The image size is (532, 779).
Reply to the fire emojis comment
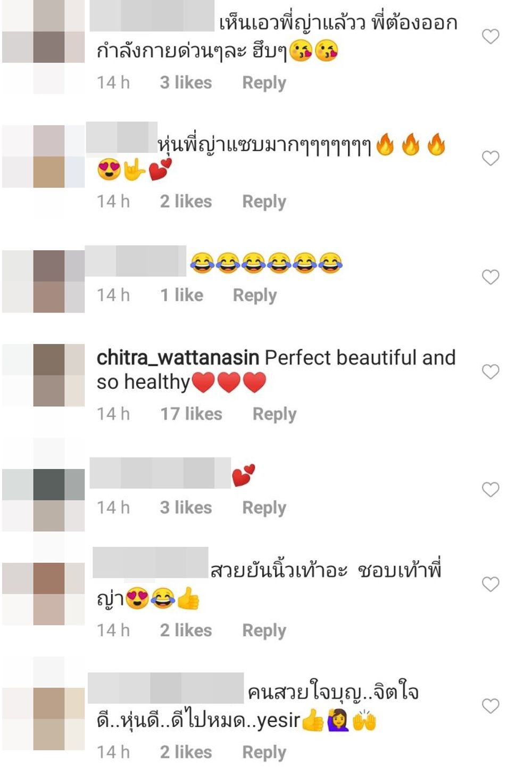pyautogui.click(x=264, y=201)
